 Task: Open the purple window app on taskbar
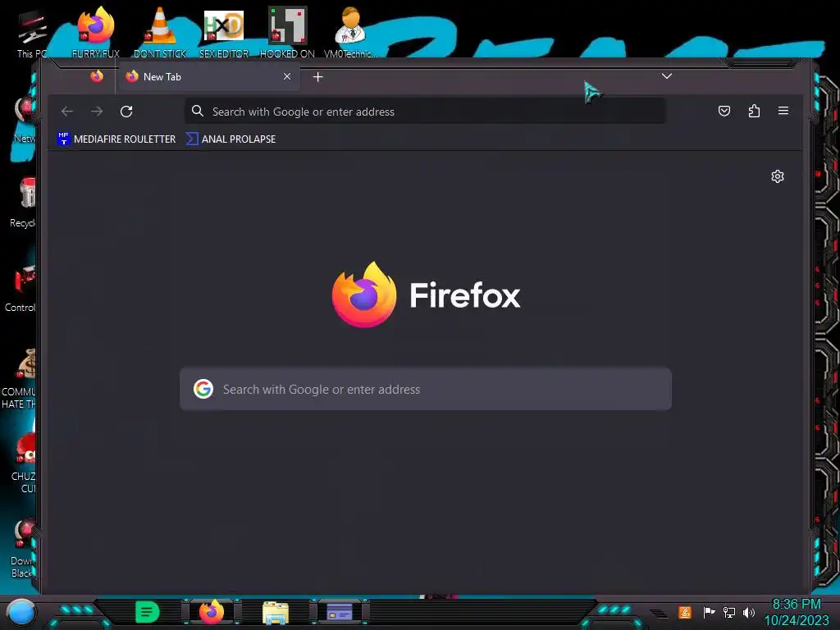pyautogui.click(x=340, y=612)
